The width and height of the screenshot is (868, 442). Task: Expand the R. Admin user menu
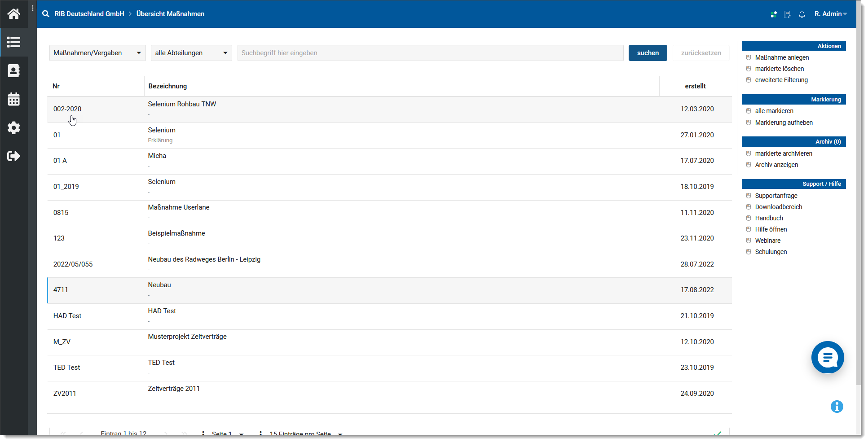click(x=830, y=14)
